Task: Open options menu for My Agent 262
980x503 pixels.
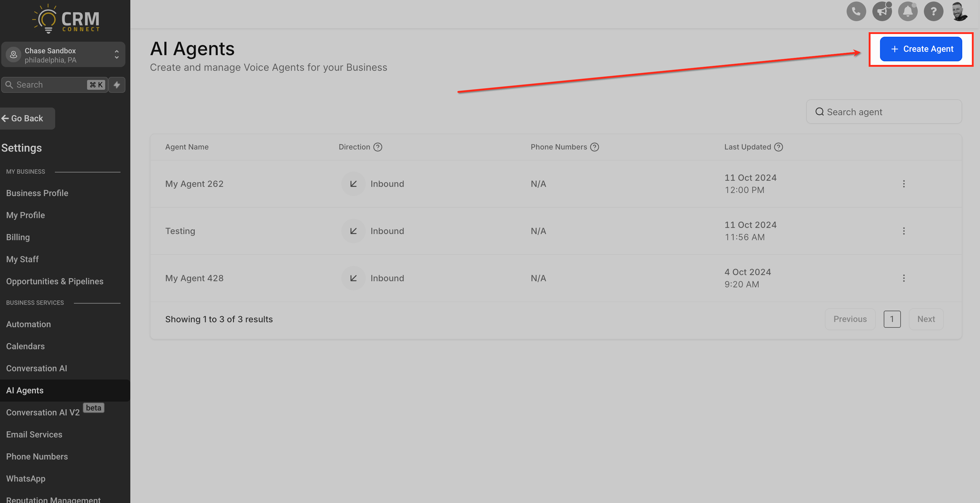Action: pyautogui.click(x=904, y=184)
